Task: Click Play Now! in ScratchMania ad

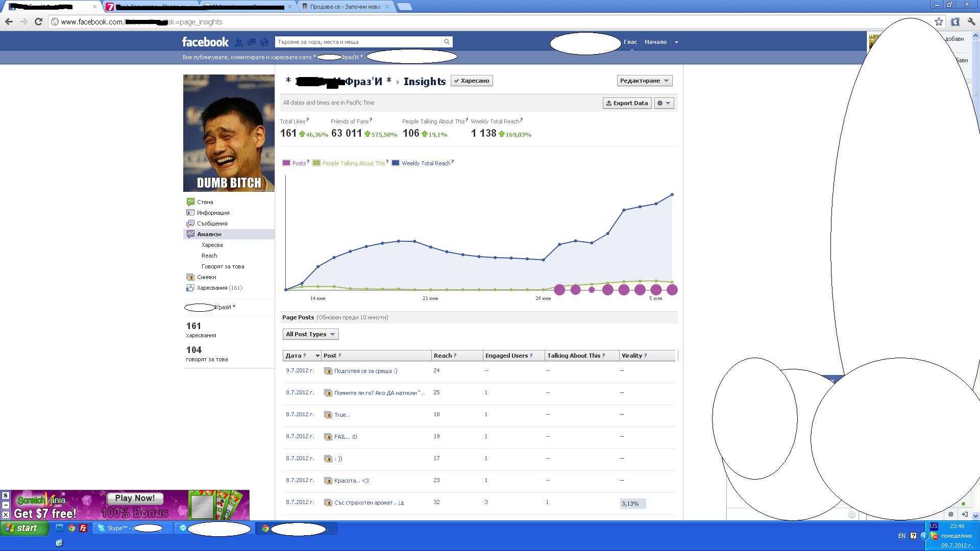Action: (x=135, y=498)
